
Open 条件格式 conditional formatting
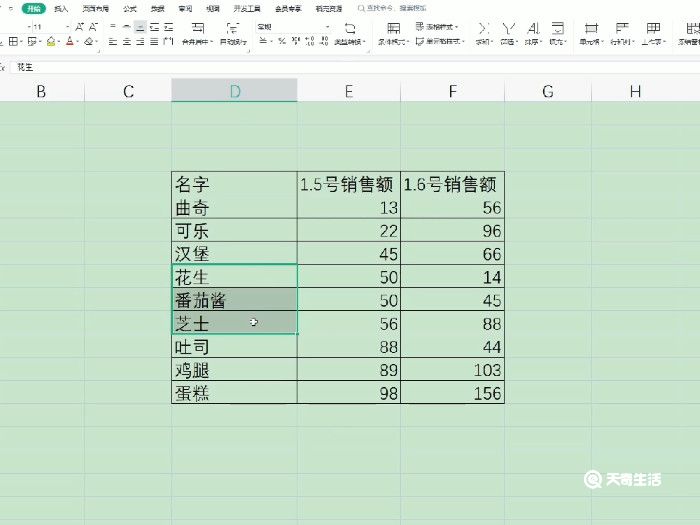[x=393, y=33]
